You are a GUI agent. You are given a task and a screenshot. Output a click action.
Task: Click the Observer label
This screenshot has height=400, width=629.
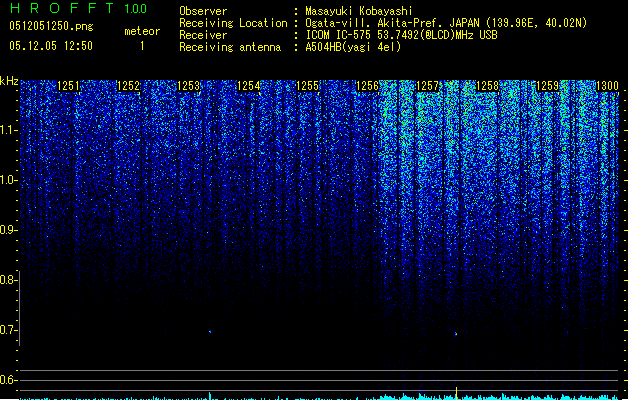(x=203, y=11)
